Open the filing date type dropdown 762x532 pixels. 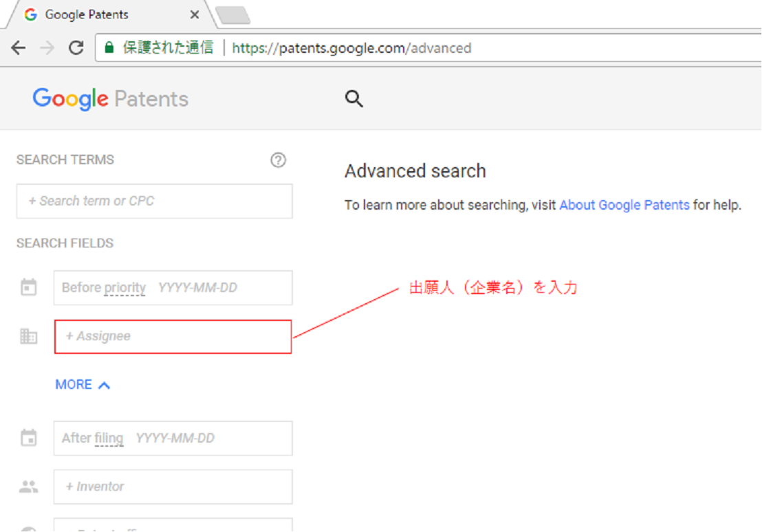(x=109, y=439)
